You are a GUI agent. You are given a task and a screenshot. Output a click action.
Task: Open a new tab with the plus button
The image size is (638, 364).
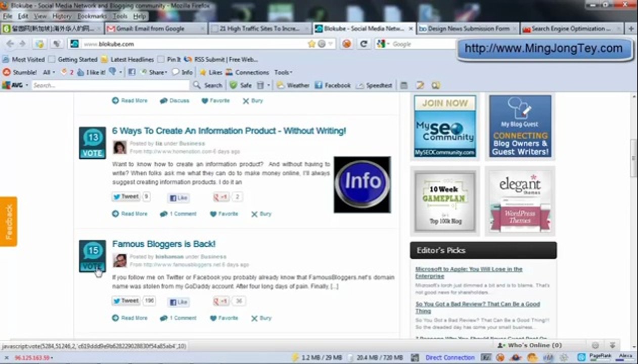tap(631, 29)
